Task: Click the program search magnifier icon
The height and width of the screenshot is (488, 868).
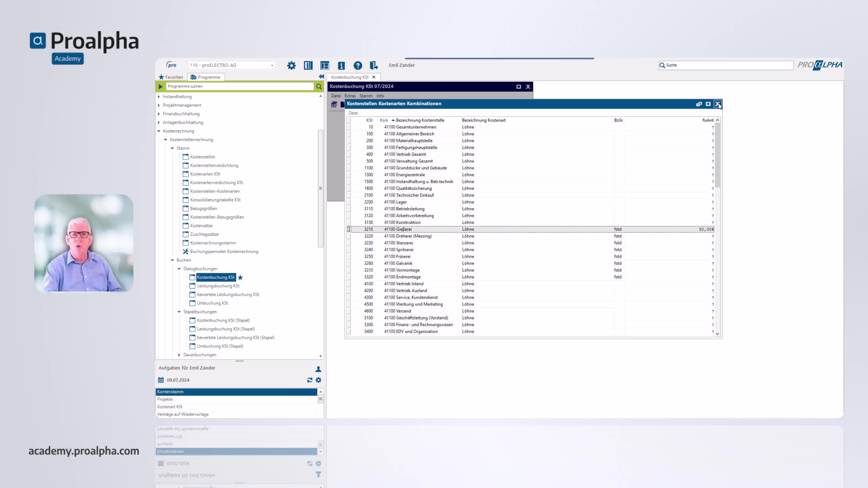Action: point(319,87)
